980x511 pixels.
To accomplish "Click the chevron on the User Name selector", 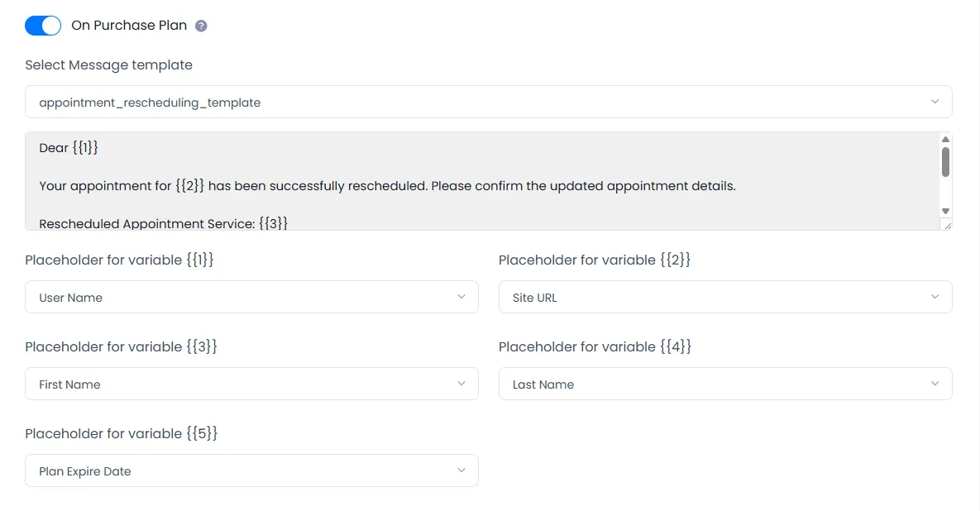I will coord(461,297).
